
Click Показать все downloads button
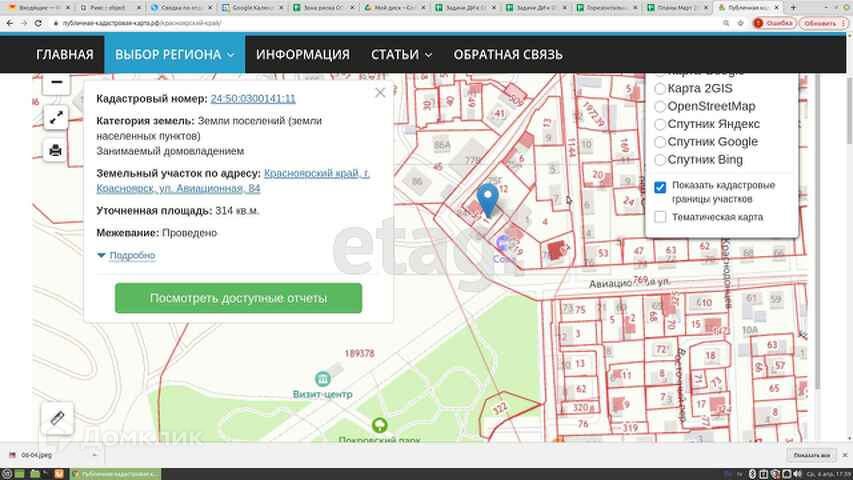812,455
